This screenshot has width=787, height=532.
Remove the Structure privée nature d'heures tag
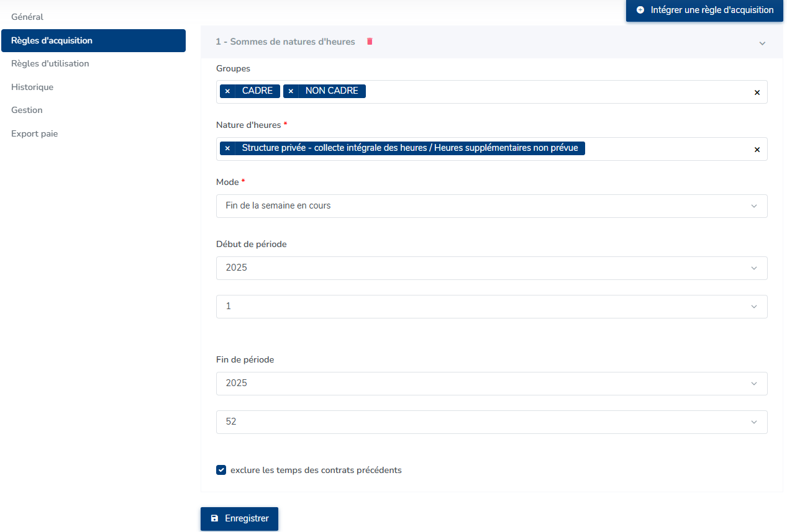coord(227,148)
